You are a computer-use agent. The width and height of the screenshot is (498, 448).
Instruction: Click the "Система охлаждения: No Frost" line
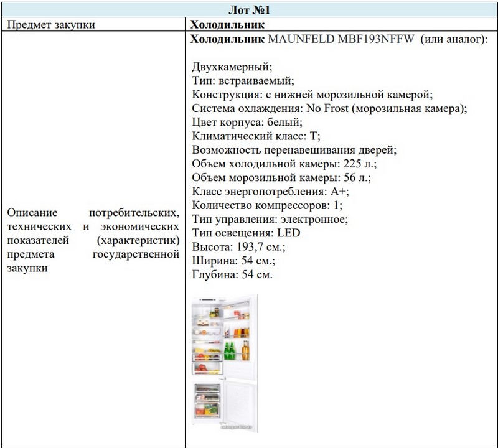[329, 108]
